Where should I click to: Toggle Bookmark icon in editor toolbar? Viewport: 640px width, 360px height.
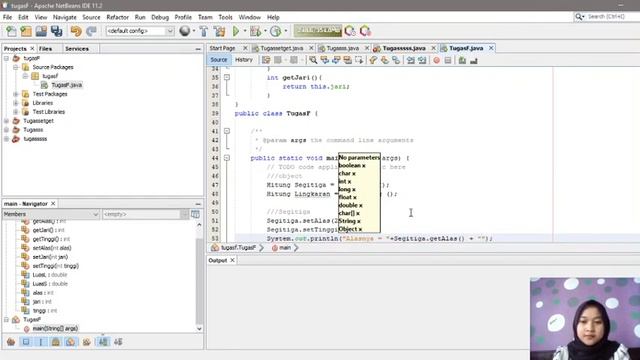(x=396, y=60)
